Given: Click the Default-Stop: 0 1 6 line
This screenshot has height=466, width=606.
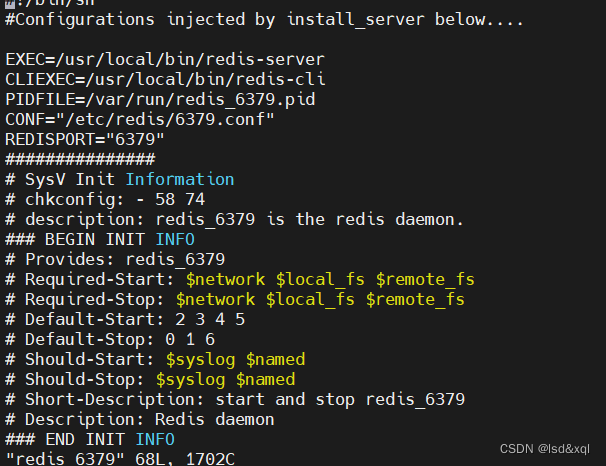Looking at the screenshot, I should click(x=110, y=339).
